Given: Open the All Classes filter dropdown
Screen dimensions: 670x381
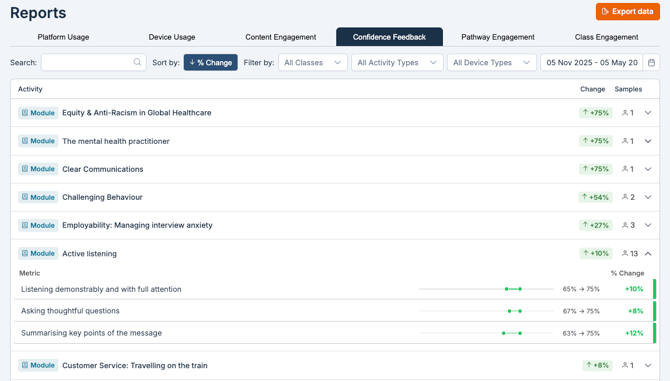Looking at the screenshot, I should point(313,62).
